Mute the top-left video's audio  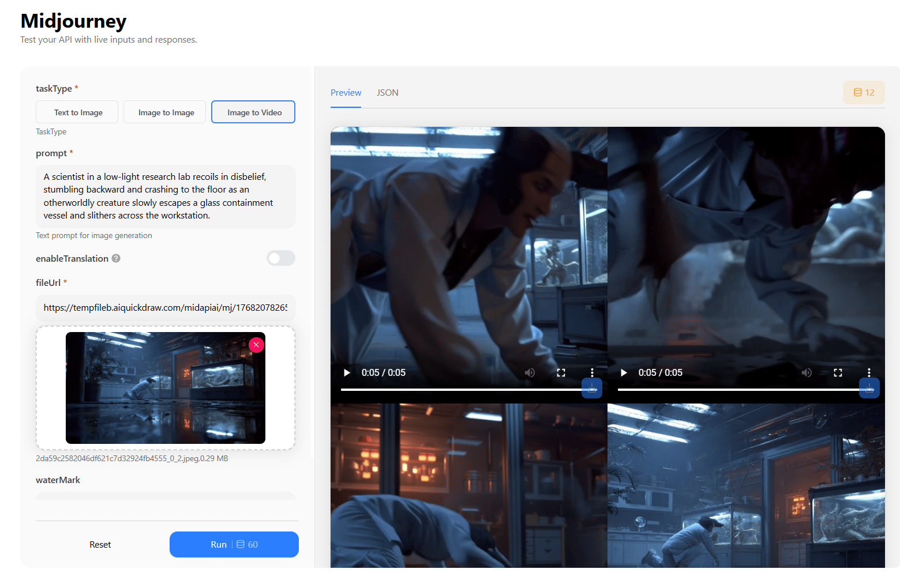pyautogui.click(x=530, y=372)
